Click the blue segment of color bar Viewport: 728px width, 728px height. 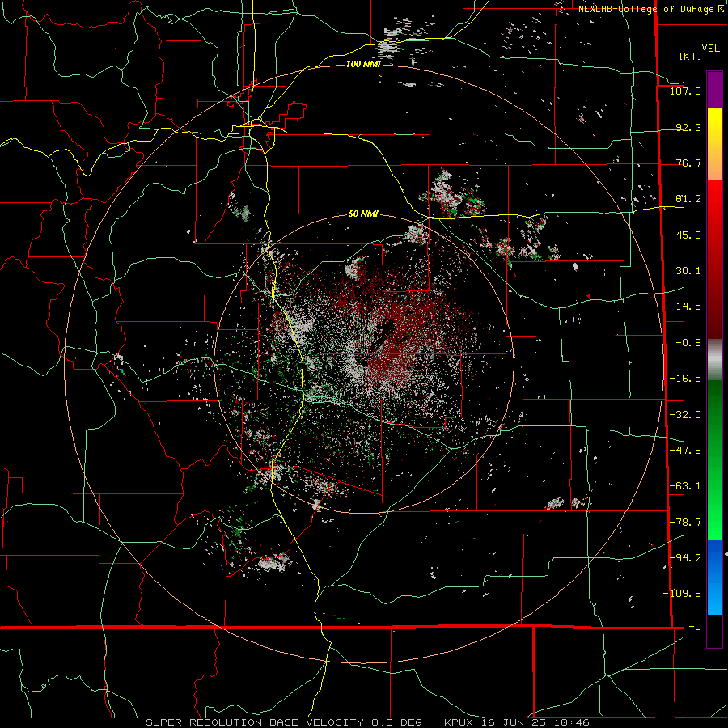point(714,577)
